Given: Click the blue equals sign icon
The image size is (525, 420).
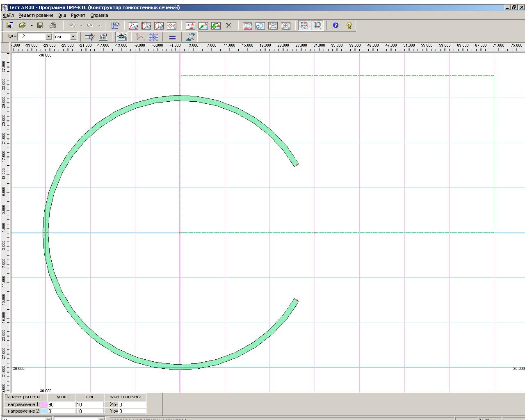Looking at the screenshot, I should [172, 37].
